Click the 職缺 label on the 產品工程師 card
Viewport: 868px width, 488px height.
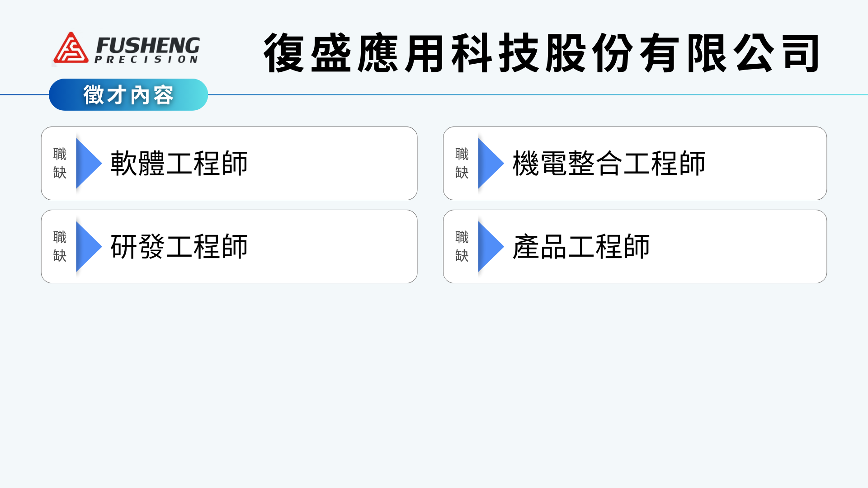462,246
